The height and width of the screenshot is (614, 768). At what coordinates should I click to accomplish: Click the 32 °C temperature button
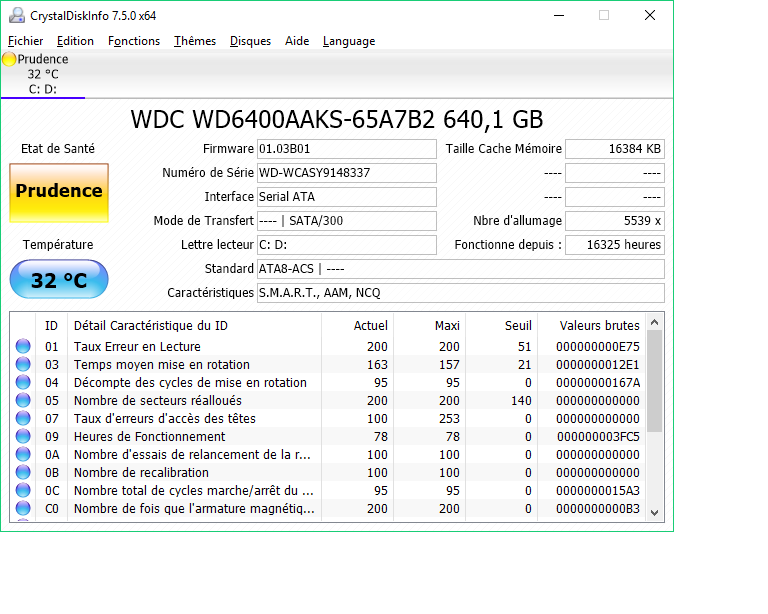[x=59, y=280]
